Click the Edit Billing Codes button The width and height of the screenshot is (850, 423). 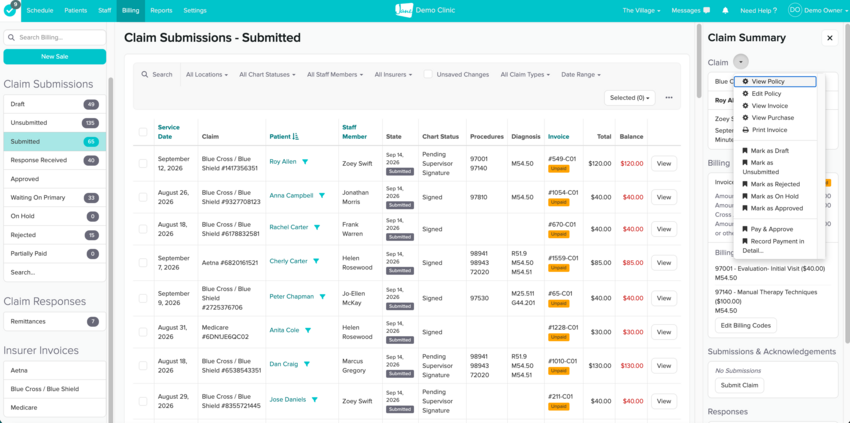pyautogui.click(x=746, y=325)
